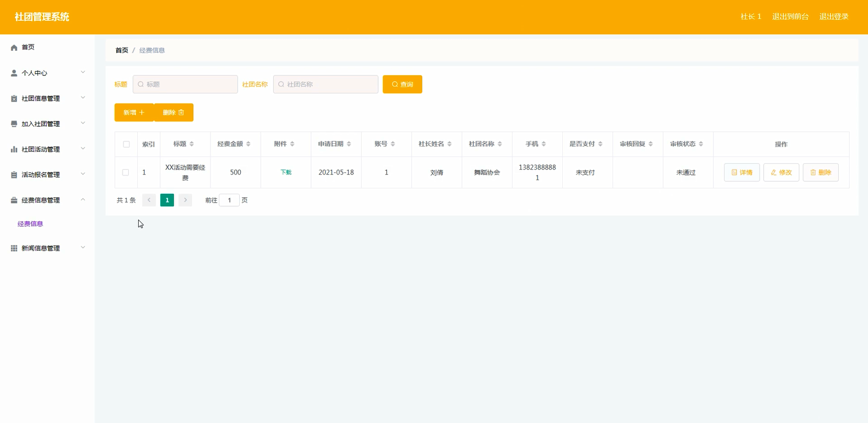Screen dimensions: 868x423
Task: Expand the 活动报名管理 menu chevron
Action: 83,174
